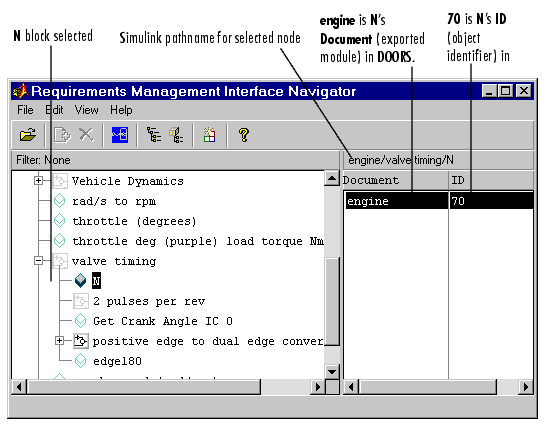Click the grayed copy document toolbar icon
This screenshot has width=549, height=425.
(x=62, y=135)
